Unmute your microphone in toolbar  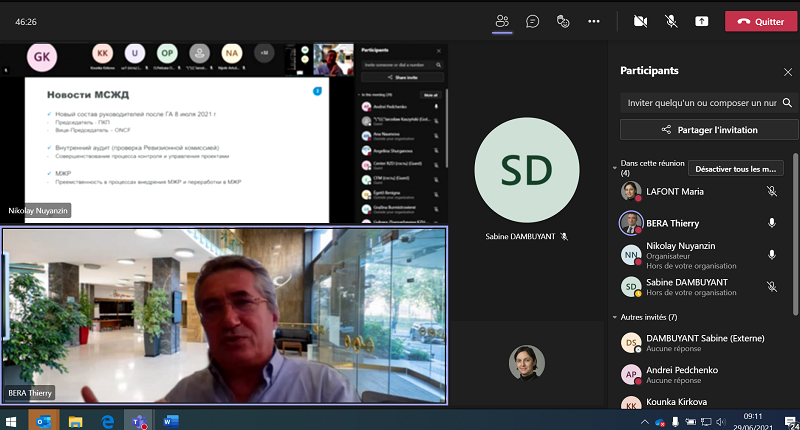click(x=671, y=21)
